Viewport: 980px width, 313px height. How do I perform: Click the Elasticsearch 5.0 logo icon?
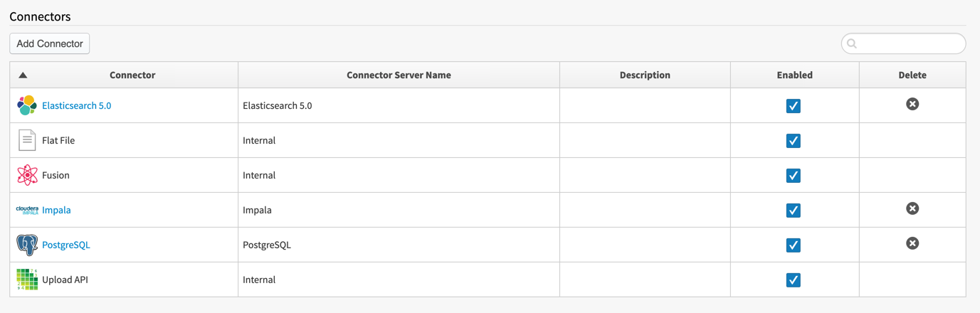pyautogui.click(x=27, y=105)
